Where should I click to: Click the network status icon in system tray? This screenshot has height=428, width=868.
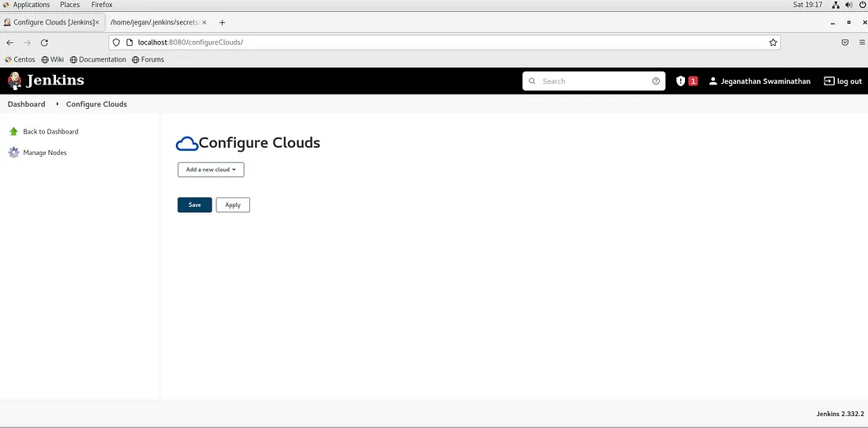tap(836, 5)
